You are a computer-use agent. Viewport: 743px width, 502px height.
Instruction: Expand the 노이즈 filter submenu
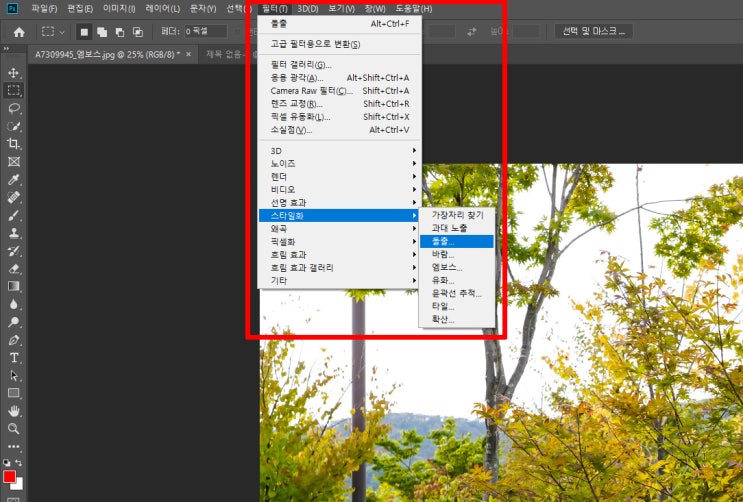pyautogui.click(x=339, y=164)
